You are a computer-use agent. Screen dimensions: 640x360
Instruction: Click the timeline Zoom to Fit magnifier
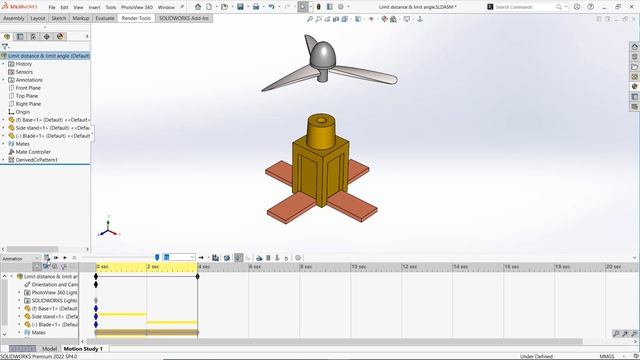pos(616,333)
